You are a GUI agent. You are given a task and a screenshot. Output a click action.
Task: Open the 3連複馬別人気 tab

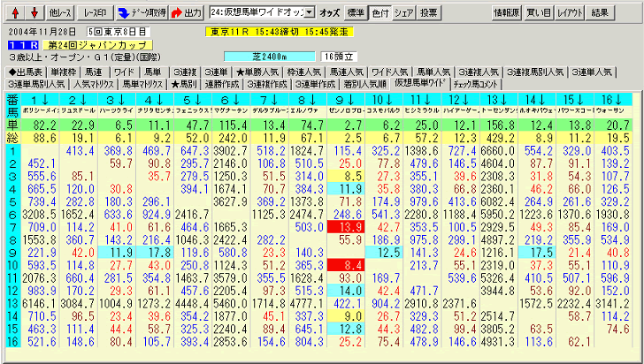tap(535, 72)
